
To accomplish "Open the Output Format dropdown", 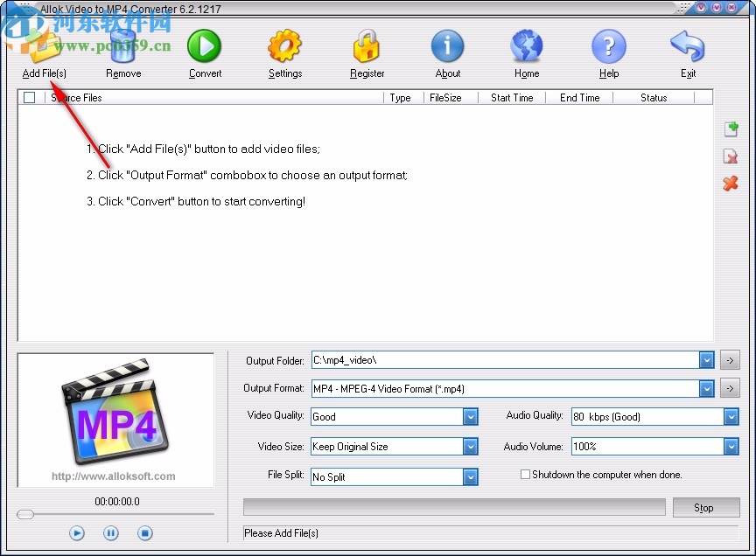I will (706, 388).
